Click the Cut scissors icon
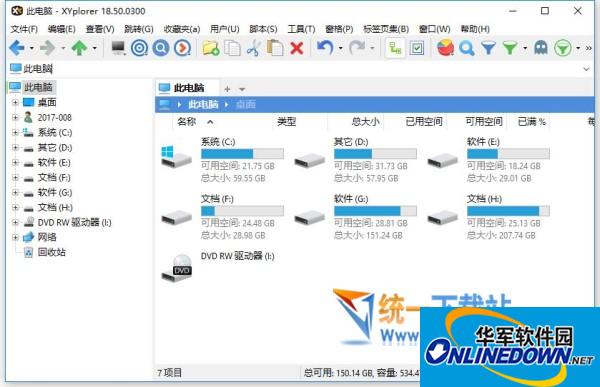600x387 pixels. (x=253, y=48)
